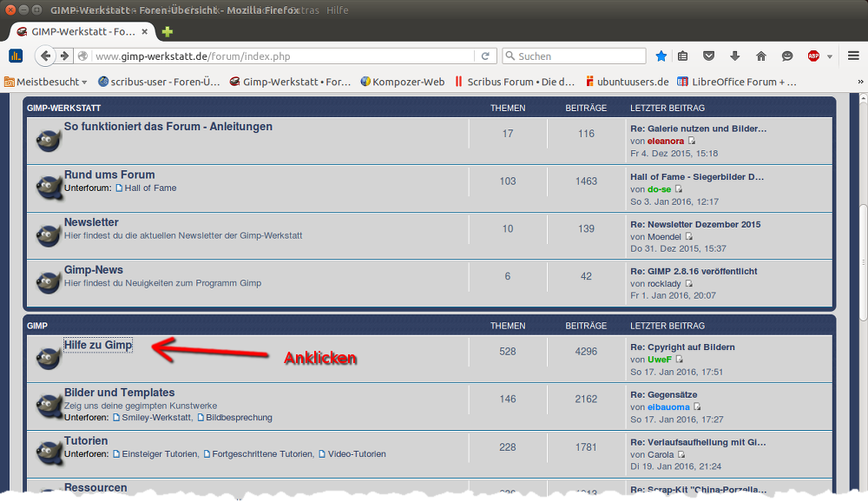Viewport: 868px width, 502px height.
Task: View latest post icon next to rocklady
Action: [x=688, y=283]
